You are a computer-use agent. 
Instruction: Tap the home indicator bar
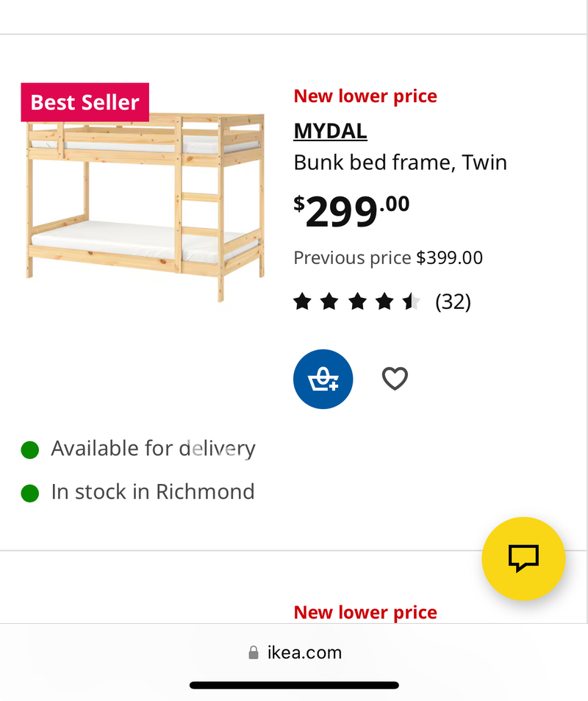[x=294, y=686]
